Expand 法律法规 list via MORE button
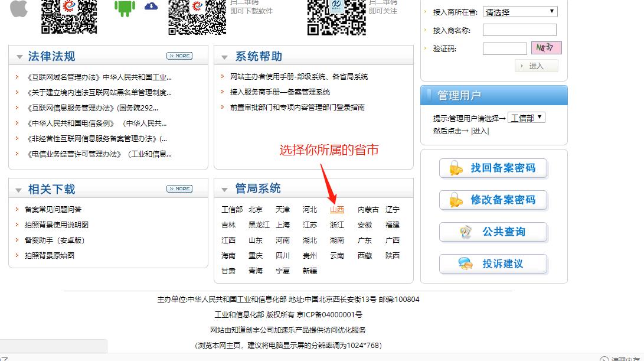 (179, 55)
